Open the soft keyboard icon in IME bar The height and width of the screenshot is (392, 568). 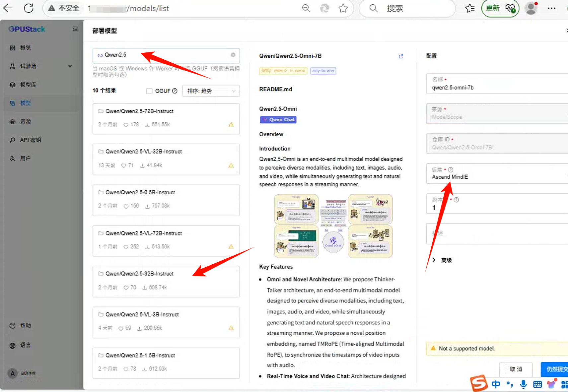coord(537,384)
